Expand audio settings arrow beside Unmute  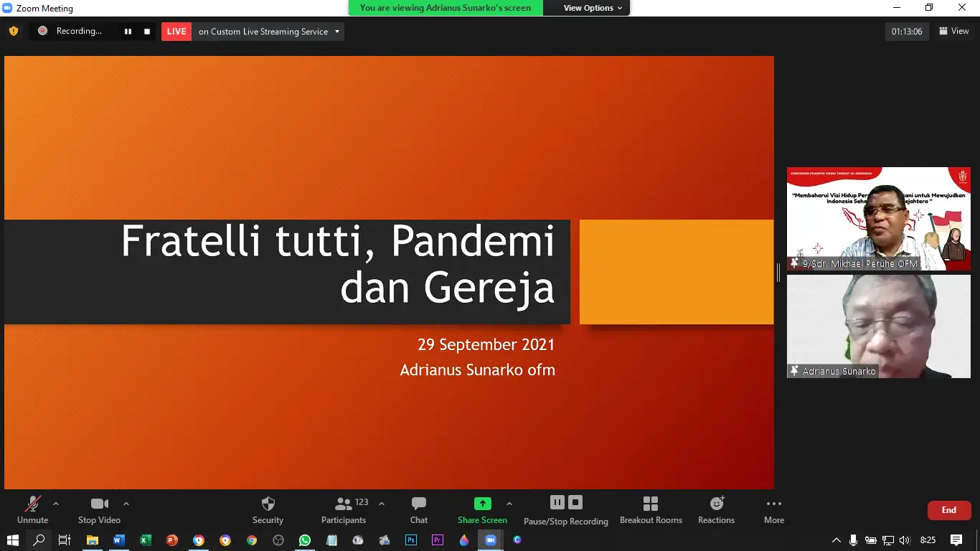tap(56, 504)
